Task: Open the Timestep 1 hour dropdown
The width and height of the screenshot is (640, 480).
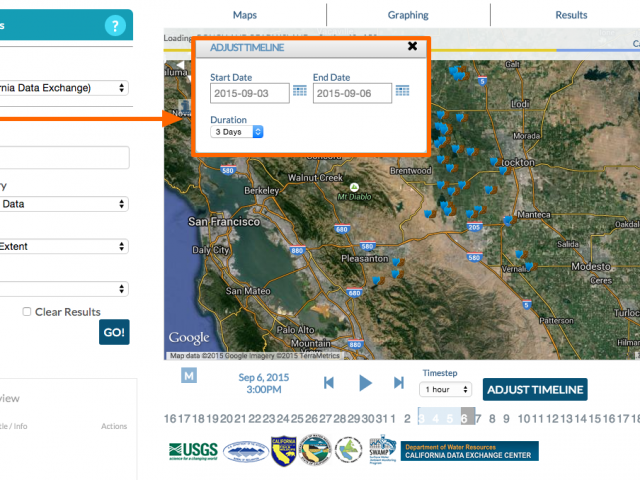Action: point(445,389)
